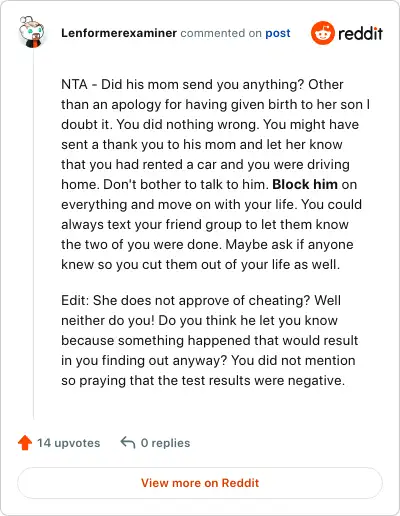Click the phrase "Don't bother to talk to him"
Image resolution: width=400 pixels, height=516 pixels.
pos(185,184)
